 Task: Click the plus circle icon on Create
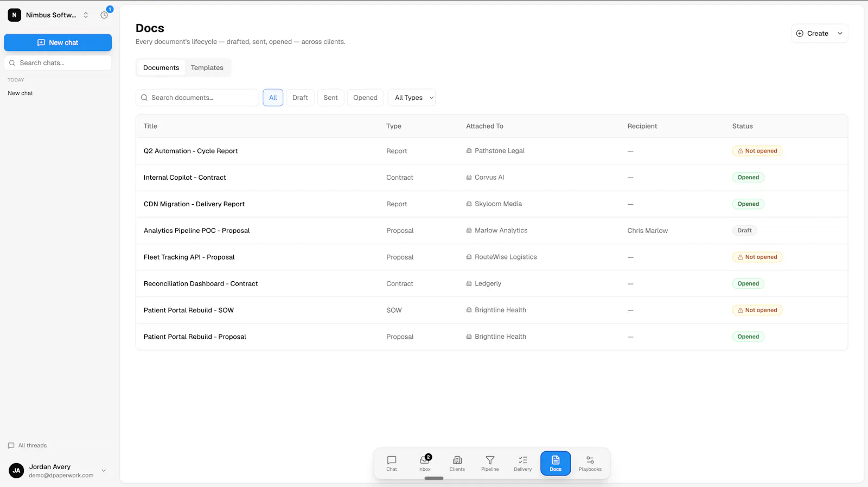800,34
